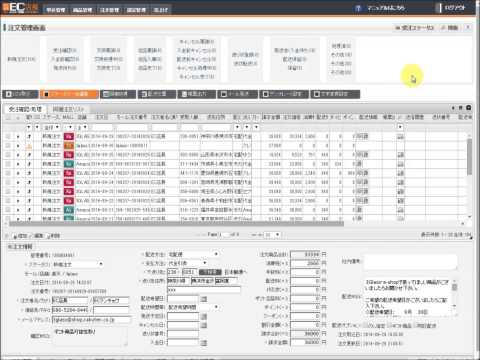Viewport: 480px width, 360px height.
Task: Click green Amazon mall icon in fourth row
Action: coord(69,164)
